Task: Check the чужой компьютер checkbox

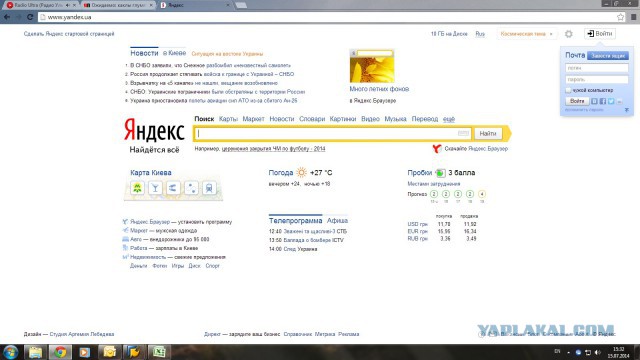Action: 568,90
